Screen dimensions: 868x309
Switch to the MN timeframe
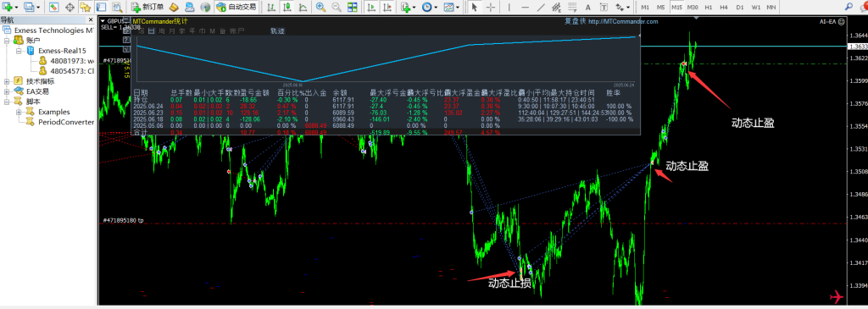771,7
